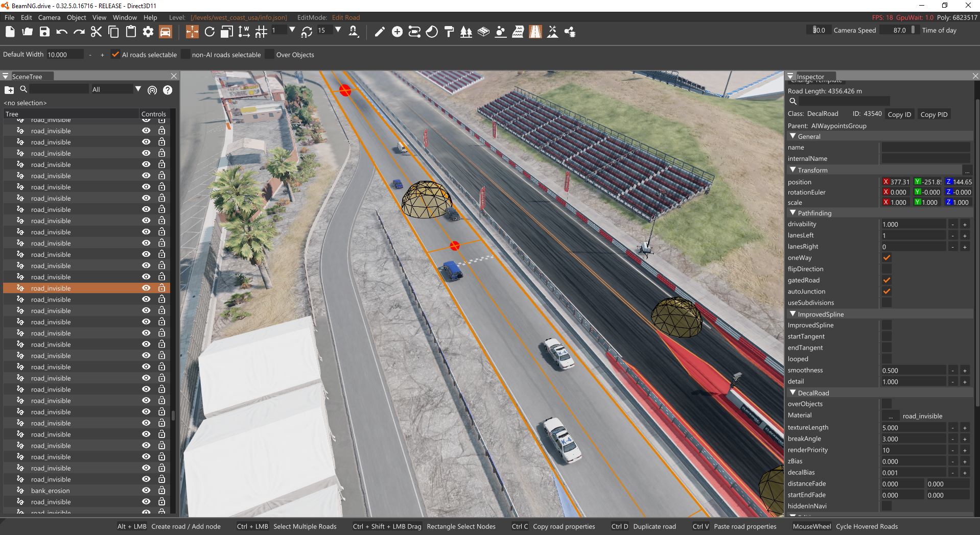The image size is (980, 535).
Task: Enable the Over Objects checkbox
Action: click(270, 54)
